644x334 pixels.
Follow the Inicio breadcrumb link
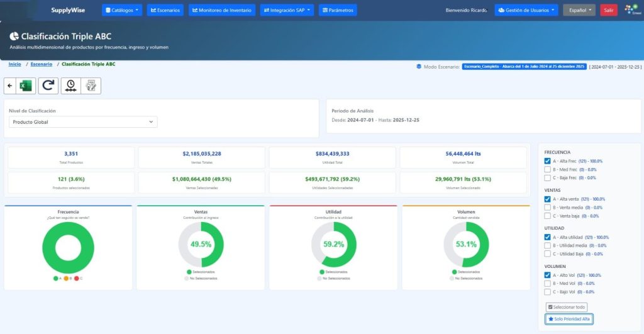coord(14,64)
